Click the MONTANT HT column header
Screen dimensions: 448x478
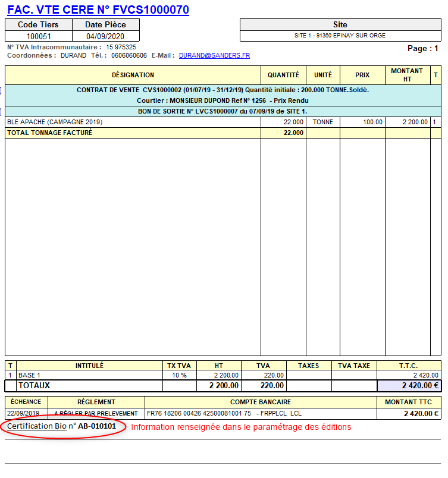coord(407,75)
